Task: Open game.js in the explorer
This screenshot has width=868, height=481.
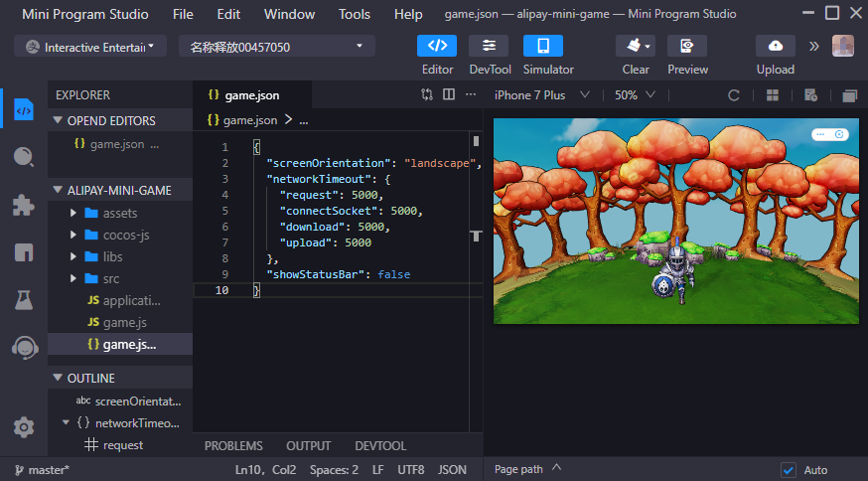Action: click(x=124, y=322)
